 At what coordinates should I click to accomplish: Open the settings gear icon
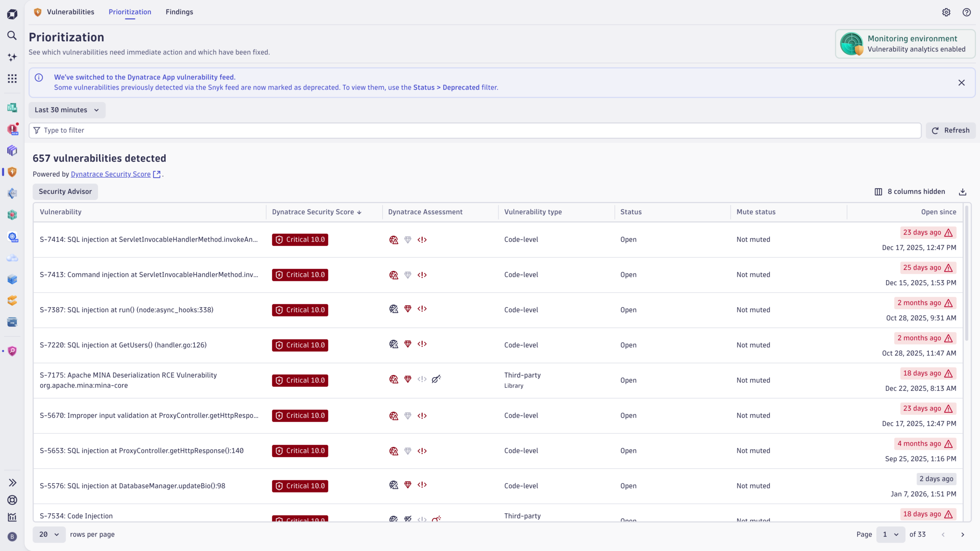946,12
